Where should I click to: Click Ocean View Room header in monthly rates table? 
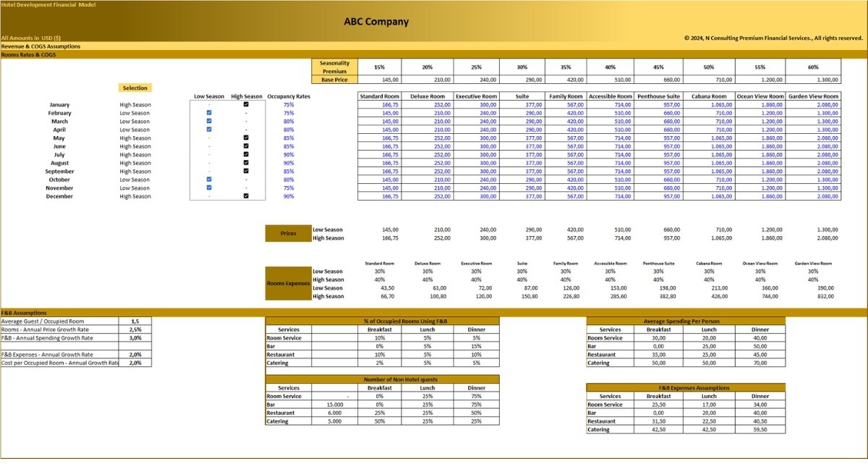click(x=759, y=96)
